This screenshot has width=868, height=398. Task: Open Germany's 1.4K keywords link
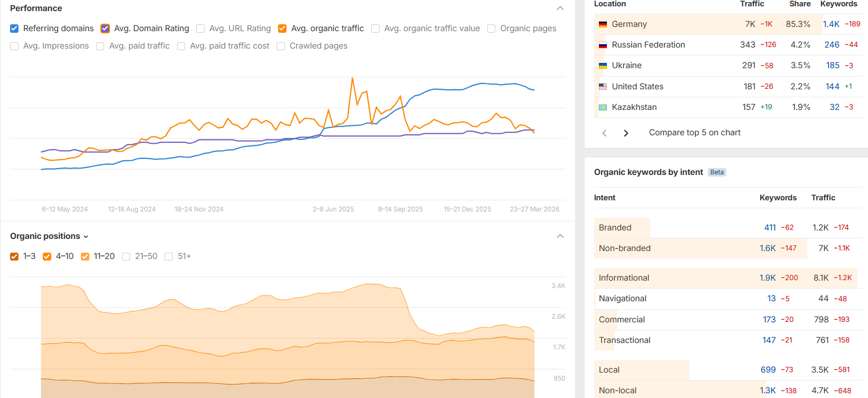click(831, 24)
